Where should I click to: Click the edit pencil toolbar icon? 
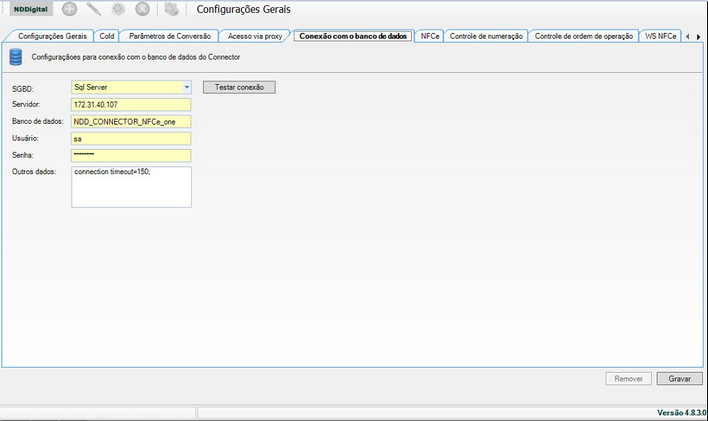pos(93,10)
